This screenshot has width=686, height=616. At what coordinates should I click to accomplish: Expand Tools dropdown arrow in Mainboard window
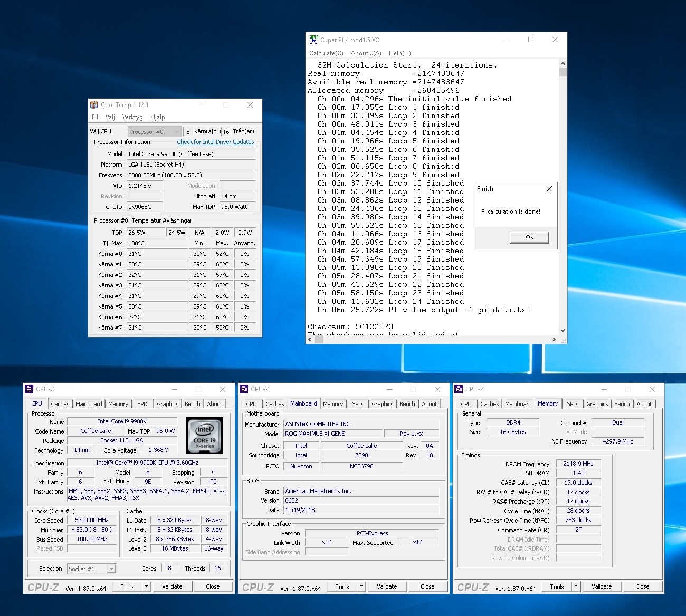(361, 586)
